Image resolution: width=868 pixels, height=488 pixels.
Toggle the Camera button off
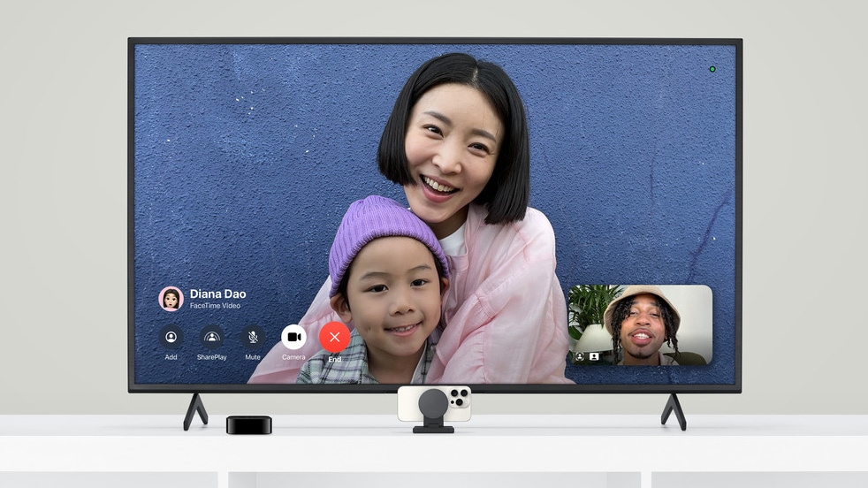293,337
